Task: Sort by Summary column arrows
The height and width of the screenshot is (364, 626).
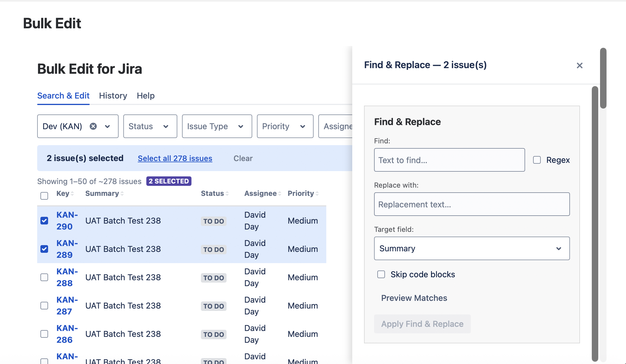Action: [122, 194]
